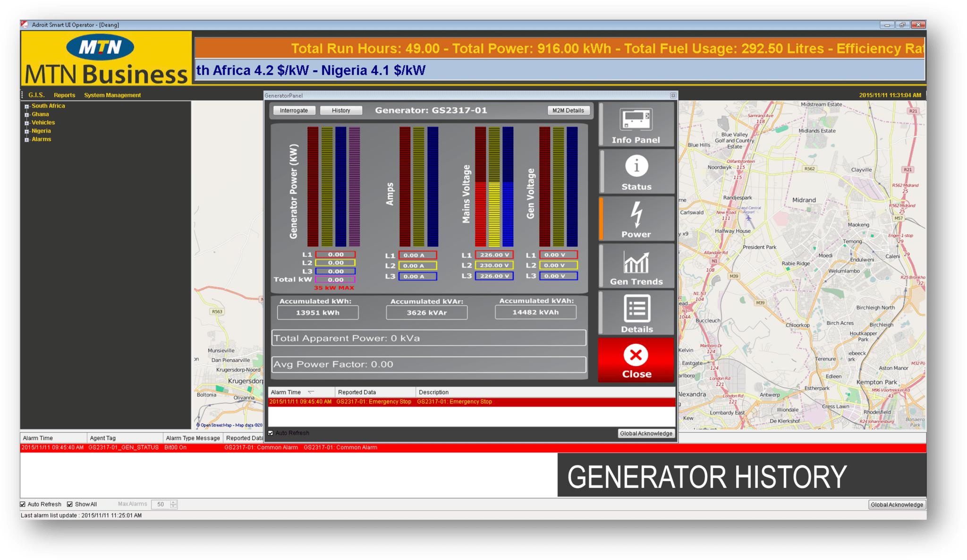967x560 pixels.
Task: Click Accumulated kWh value 13951 kWh
Action: pos(318,313)
